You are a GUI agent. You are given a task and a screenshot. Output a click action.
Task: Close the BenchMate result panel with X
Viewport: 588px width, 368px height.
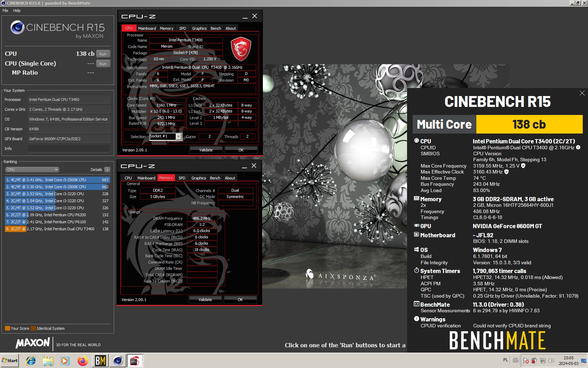[582, 93]
